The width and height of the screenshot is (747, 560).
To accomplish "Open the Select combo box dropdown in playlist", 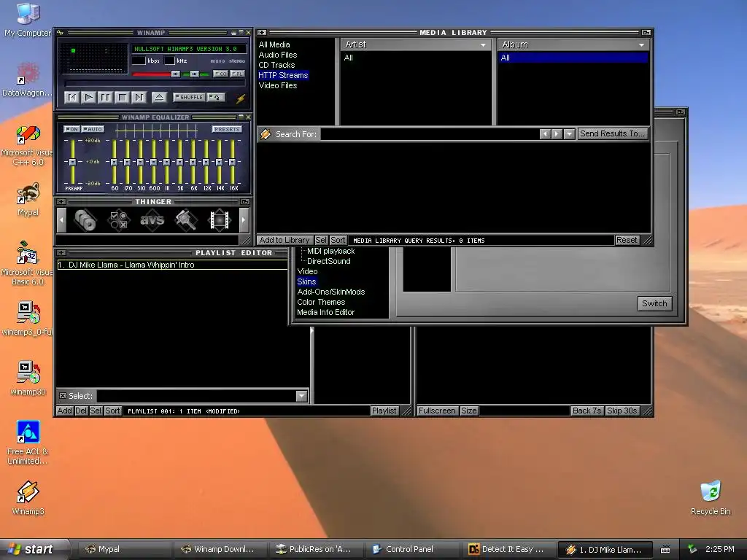I will tap(301, 396).
